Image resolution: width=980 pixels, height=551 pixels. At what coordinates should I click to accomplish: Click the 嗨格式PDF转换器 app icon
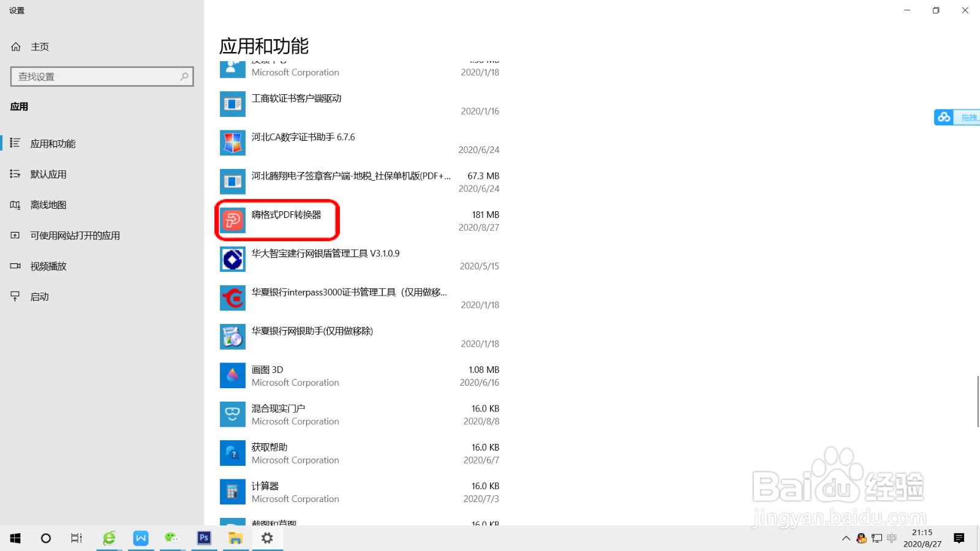point(233,220)
